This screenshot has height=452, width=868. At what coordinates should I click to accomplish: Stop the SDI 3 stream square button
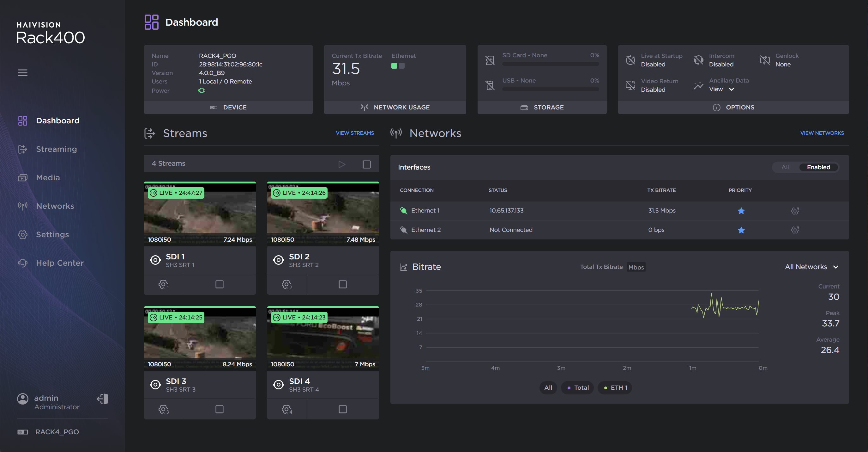[219, 409]
